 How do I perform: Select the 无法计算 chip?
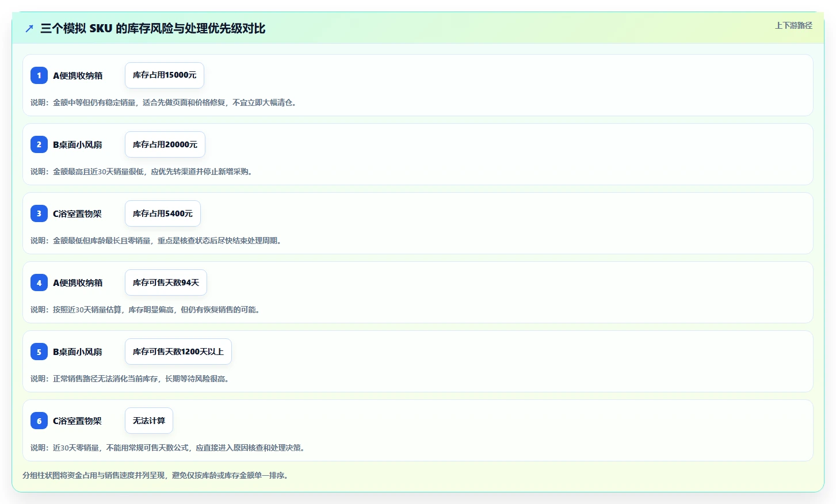click(149, 421)
